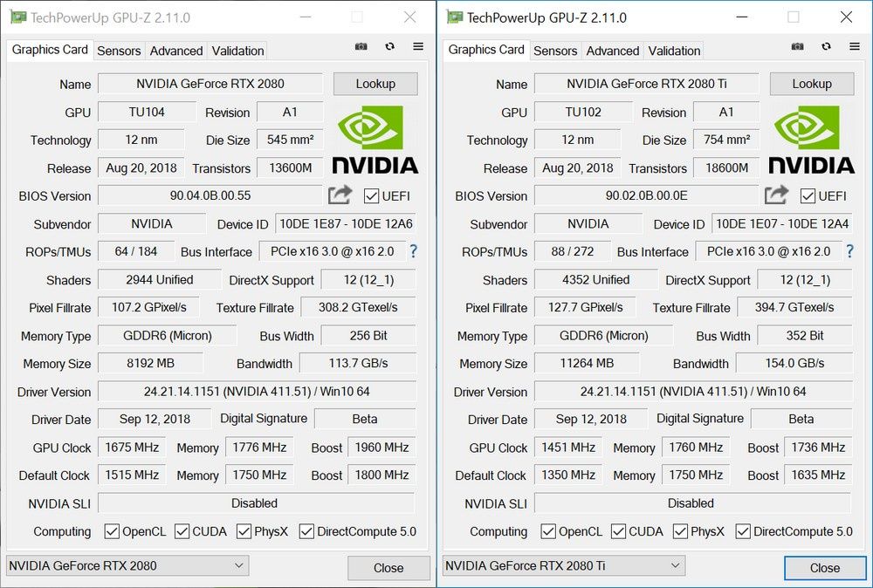This screenshot has width=873, height=588.
Task: Click Shaders value 4352 Unified
Action: [x=595, y=279]
